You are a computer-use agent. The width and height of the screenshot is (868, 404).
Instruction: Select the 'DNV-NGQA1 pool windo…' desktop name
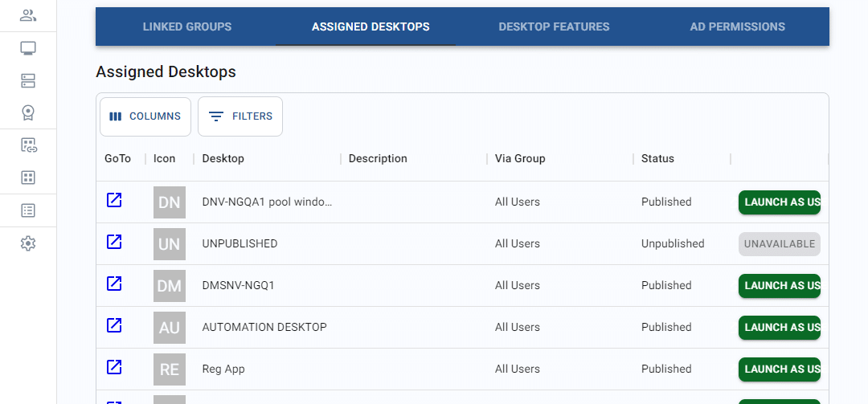[268, 202]
